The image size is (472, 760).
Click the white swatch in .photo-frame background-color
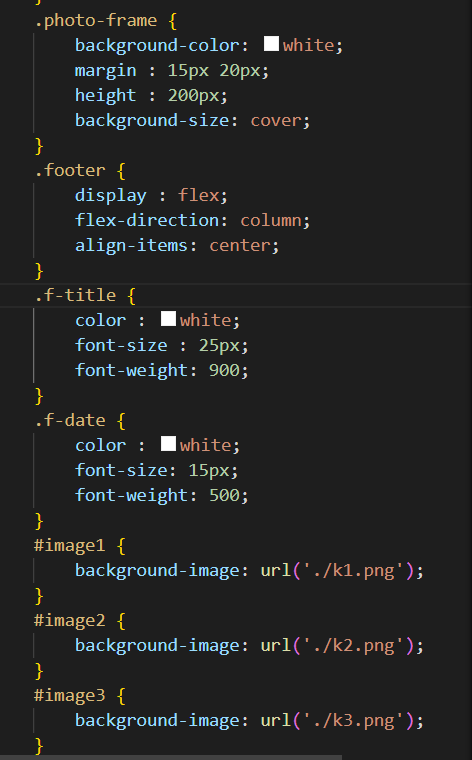click(271, 44)
